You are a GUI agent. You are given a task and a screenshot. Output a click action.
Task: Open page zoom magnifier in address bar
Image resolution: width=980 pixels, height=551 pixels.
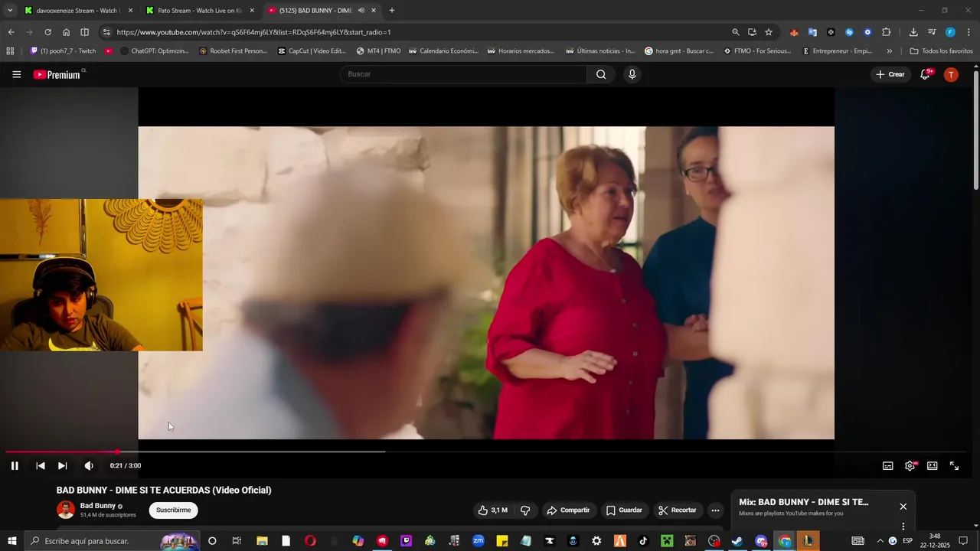click(x=736, y=32)
